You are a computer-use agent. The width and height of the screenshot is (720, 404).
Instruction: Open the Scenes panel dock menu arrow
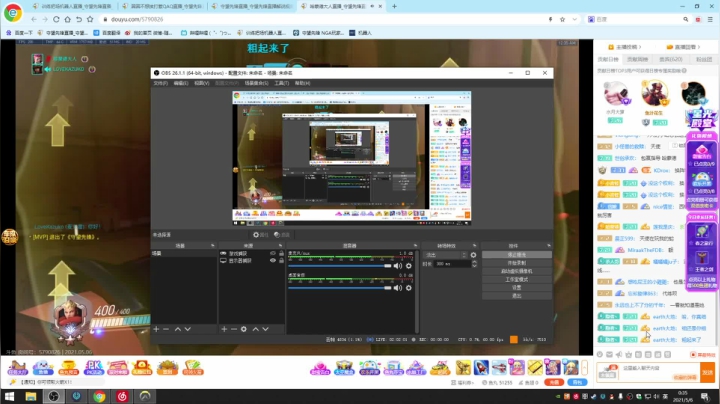click(x=212, y=246)
